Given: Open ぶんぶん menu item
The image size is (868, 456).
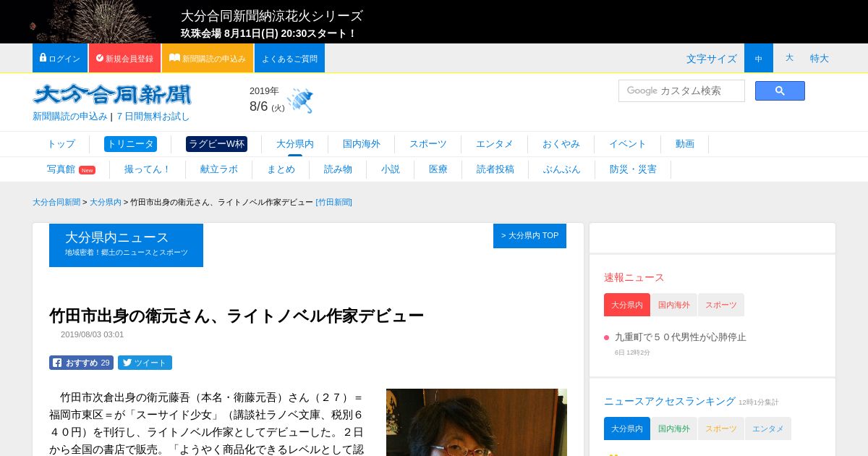Looking at the screenshot, I should click(x=562, y=169).
